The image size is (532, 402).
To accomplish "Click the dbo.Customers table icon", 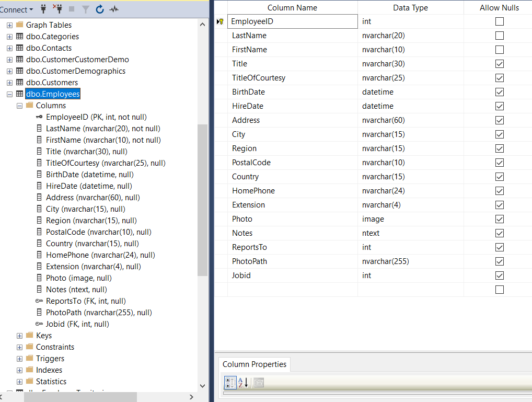I will [20, 83].
